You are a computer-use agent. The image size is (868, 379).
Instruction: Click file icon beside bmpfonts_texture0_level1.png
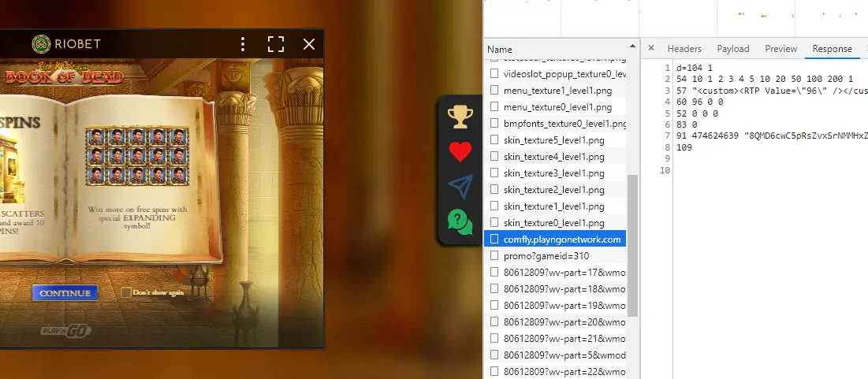[494, 123]
